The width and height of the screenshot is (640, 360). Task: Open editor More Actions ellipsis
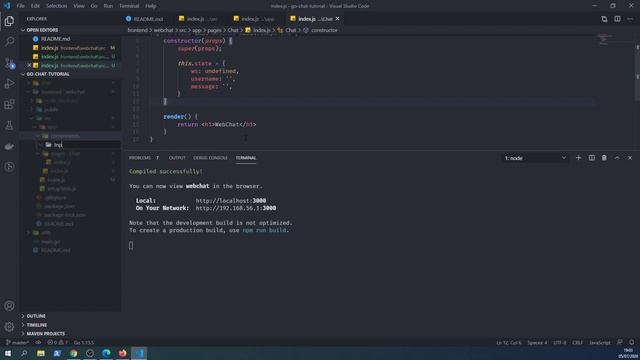tap(630, 19)
